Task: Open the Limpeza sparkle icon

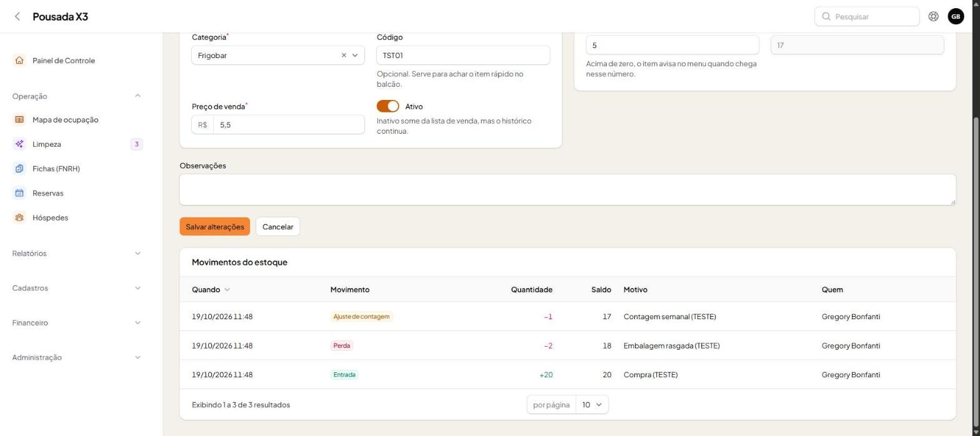Action: (19, 144)
